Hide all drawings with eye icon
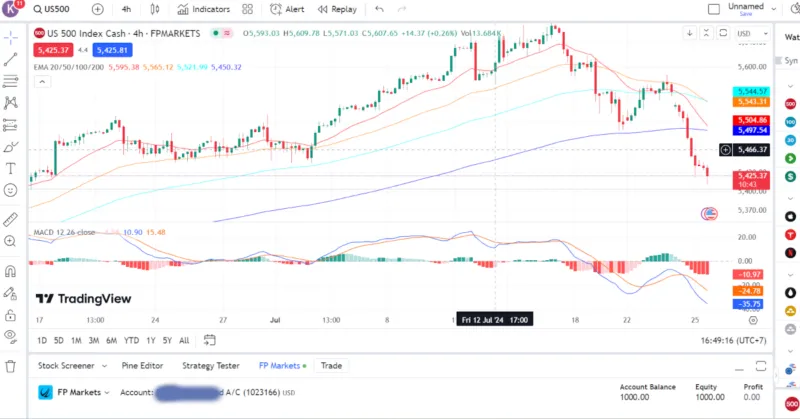Viewport: 800px width, 419px height. [10, 336]
